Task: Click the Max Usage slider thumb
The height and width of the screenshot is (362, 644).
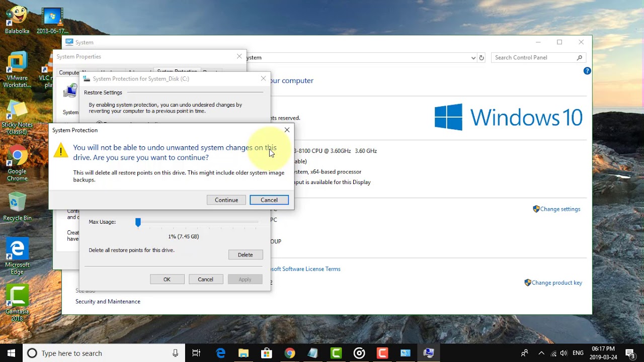Action: (x=138, y=222)
